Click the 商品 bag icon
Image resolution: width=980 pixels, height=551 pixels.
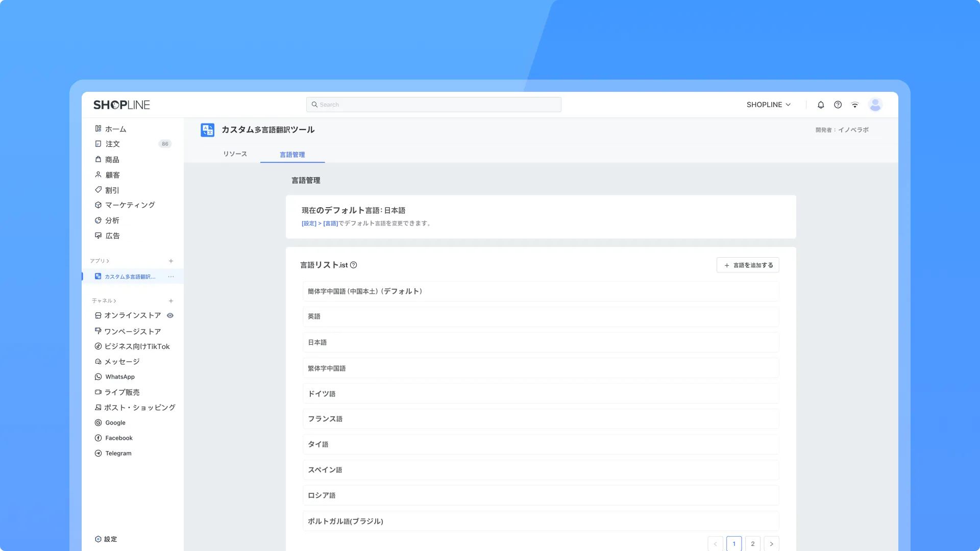[x=98, y=159]
